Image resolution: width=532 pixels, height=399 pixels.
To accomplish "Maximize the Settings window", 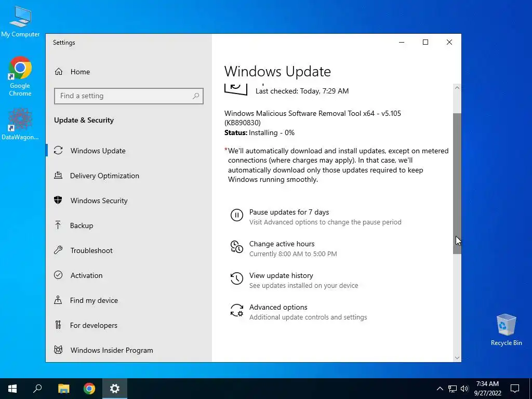I will pyautogui.click(x=425, y=42).
